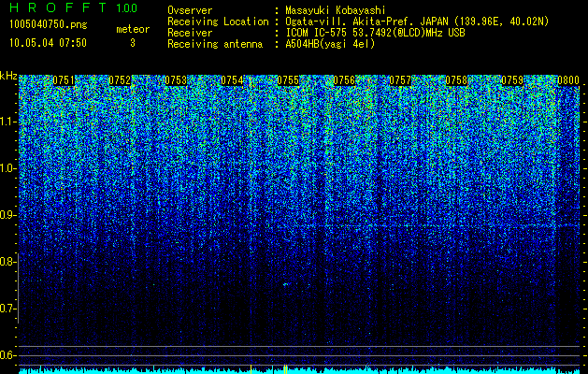588x374 pixels.
Task: Click the 'Ovserver' field label
Action: (190, 11)
